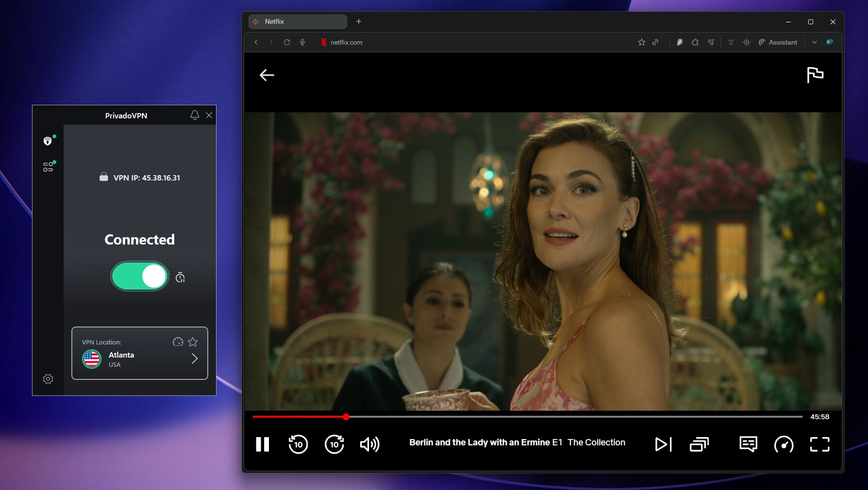Viewport: 868px width, 490px height.
Task: Select the Netflix browser tab
Action: click(x=298, y=21)
